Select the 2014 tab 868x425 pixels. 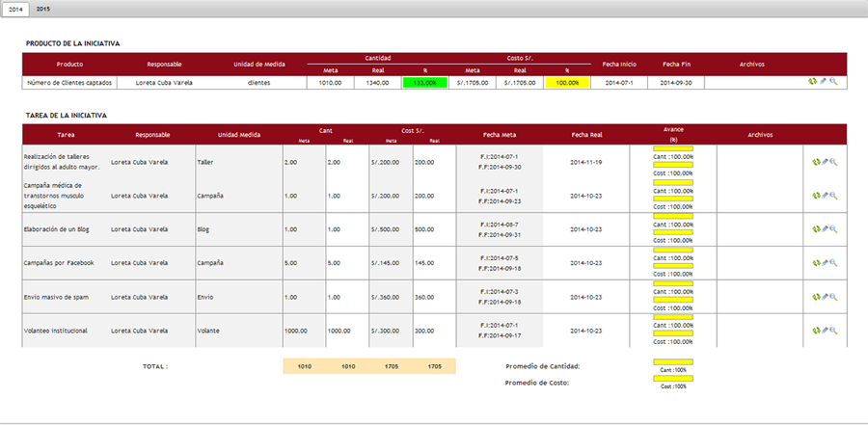coord(15,9)
